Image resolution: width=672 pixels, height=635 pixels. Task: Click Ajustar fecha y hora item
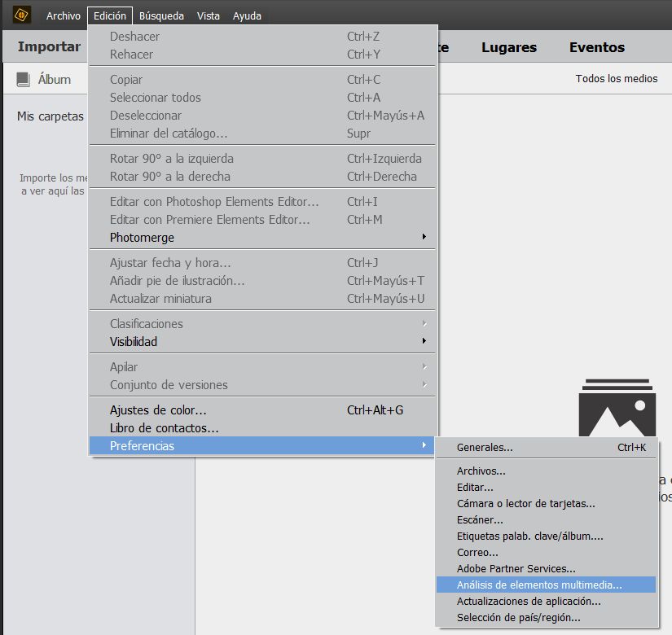click(x=262, y=263)
